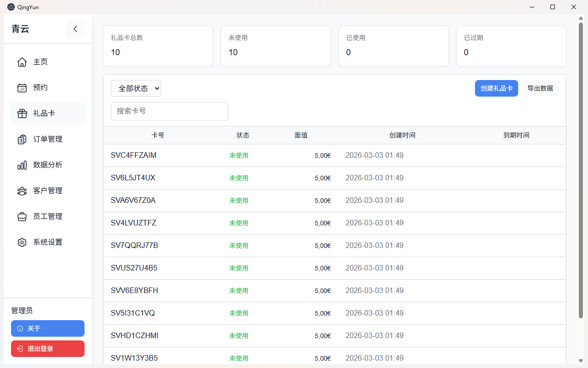The image size is (588, 368).
Task: Click the 未使用 summary card
Action: 276,46
